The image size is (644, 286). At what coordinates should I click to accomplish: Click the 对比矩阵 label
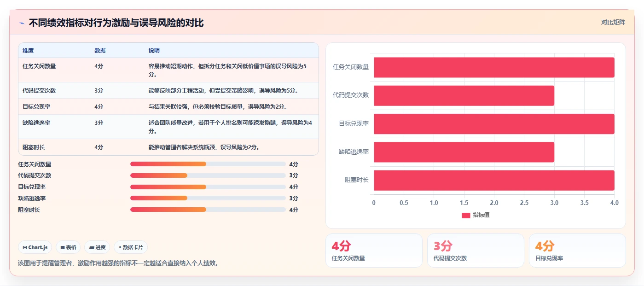pos(613,22)
